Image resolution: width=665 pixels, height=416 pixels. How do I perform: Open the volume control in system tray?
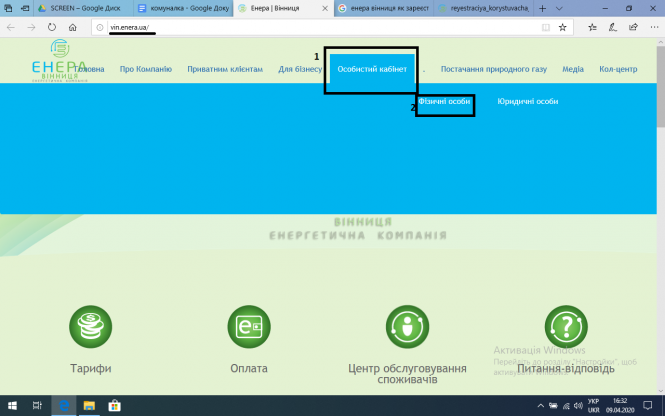click(578, 406)
